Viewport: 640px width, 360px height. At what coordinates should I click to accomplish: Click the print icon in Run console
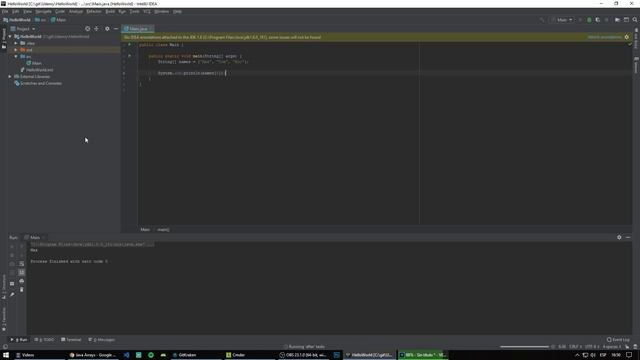click(x=22, y=281)
